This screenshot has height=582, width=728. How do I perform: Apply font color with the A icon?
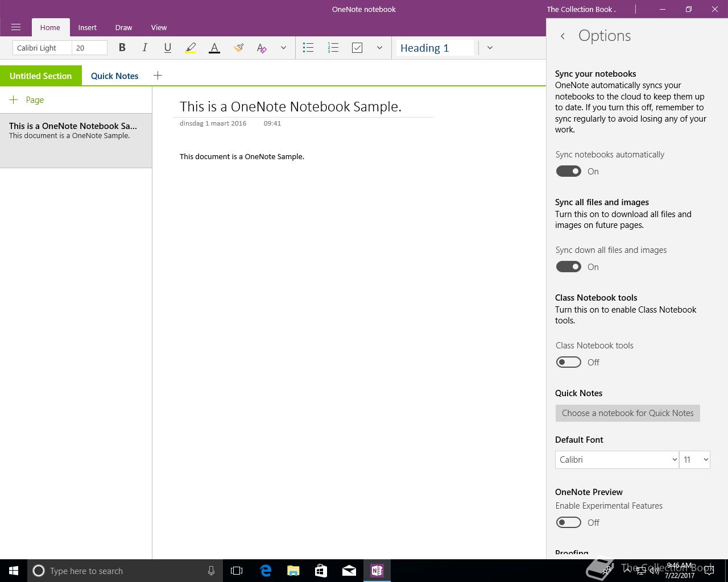[x=214, y=48]
